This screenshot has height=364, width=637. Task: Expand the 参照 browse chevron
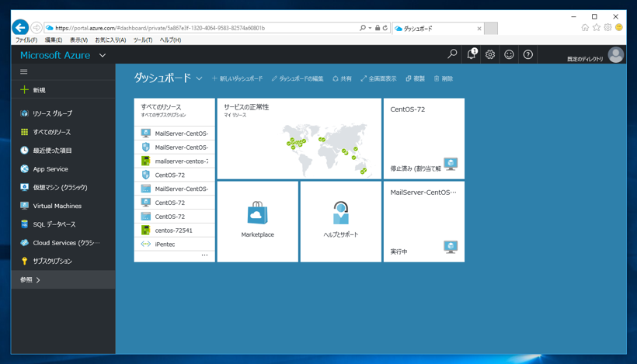tap(38, 280)
